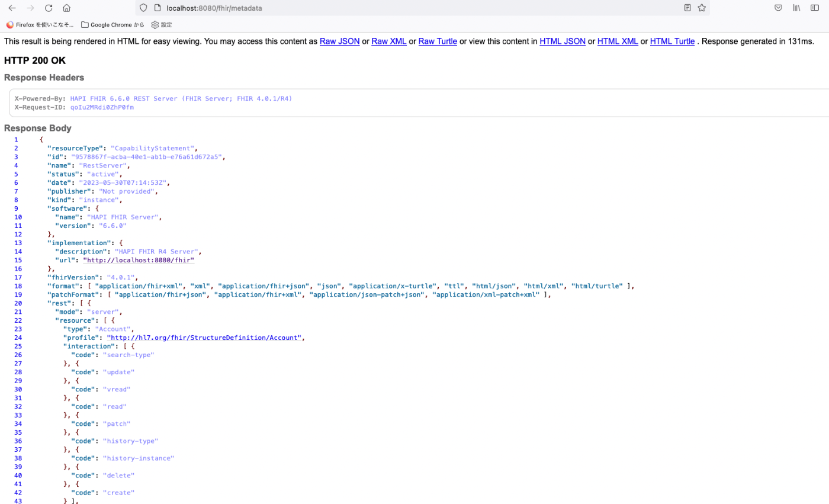The width and height of the screenshot is (829, 504).
Task: Click the "server" mode value
Action: [104, 312]
